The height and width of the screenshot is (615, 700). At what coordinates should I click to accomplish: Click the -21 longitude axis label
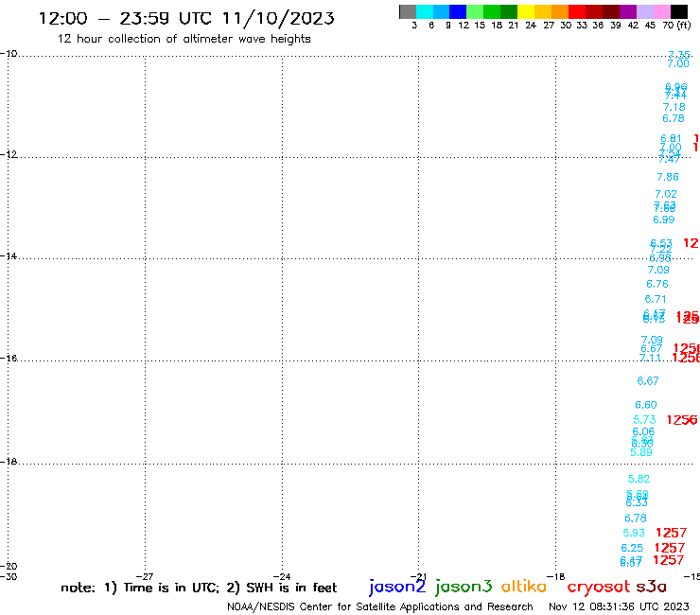point(419,576)
